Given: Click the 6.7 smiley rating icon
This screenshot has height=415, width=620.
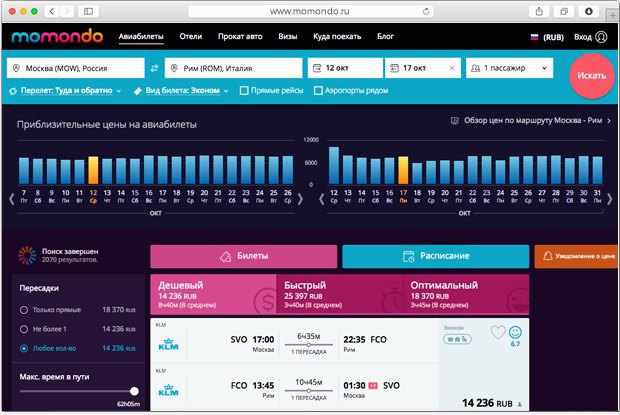Looking at the screenshot, I should (515, 332).
